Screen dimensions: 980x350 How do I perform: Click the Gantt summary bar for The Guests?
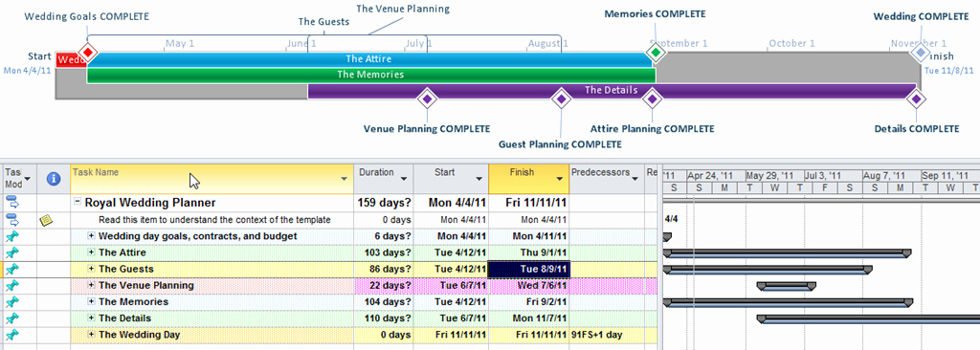768,270
